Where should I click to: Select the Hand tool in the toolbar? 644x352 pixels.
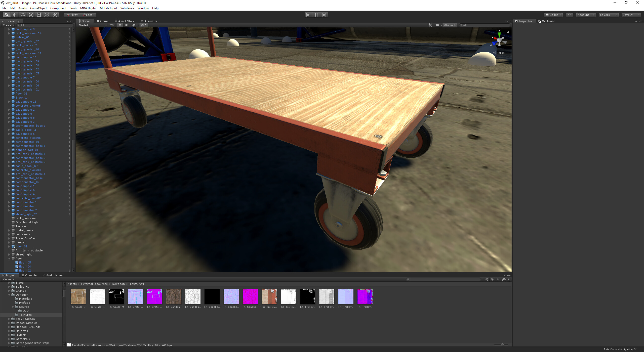point(7,15)
